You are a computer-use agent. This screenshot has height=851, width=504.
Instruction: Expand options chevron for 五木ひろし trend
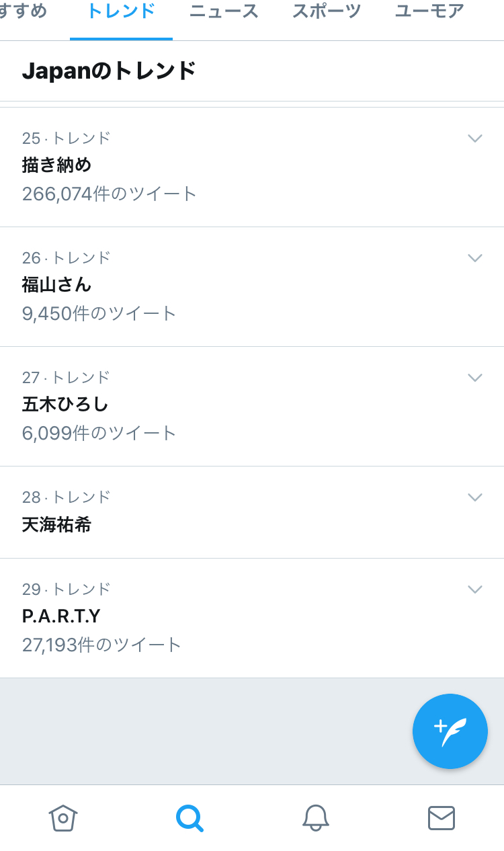(475, 378)
